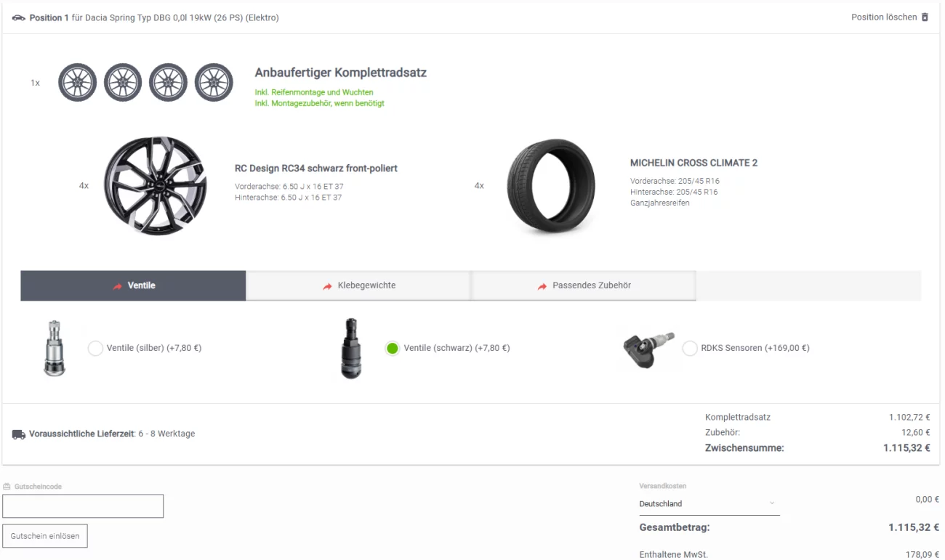Click the chevron arrow of Versandkosten selector
This screenshot has height=560, width=945.
point(772,503)
